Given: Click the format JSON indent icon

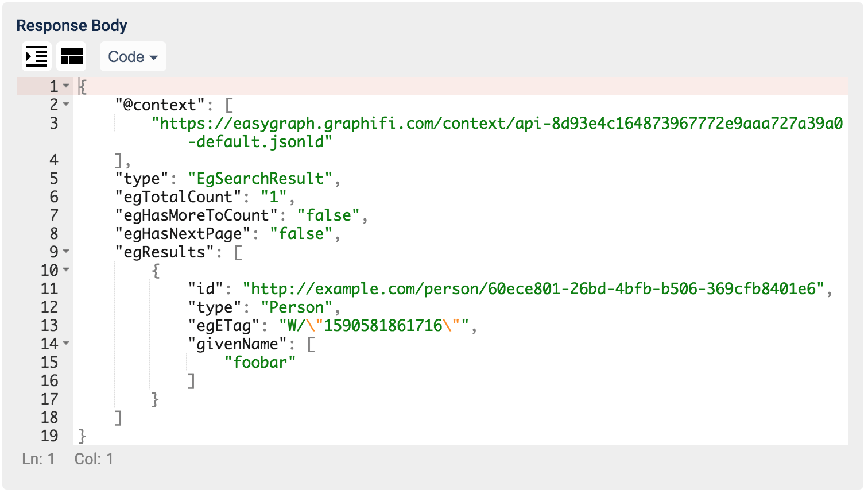Looking at the screenshot, I should tap(37, 56).
